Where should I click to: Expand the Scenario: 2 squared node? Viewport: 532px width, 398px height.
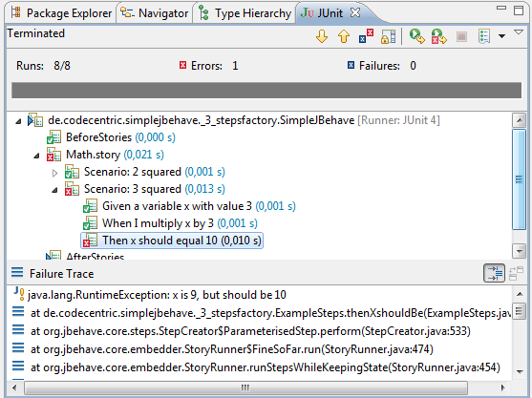(54, 173)
